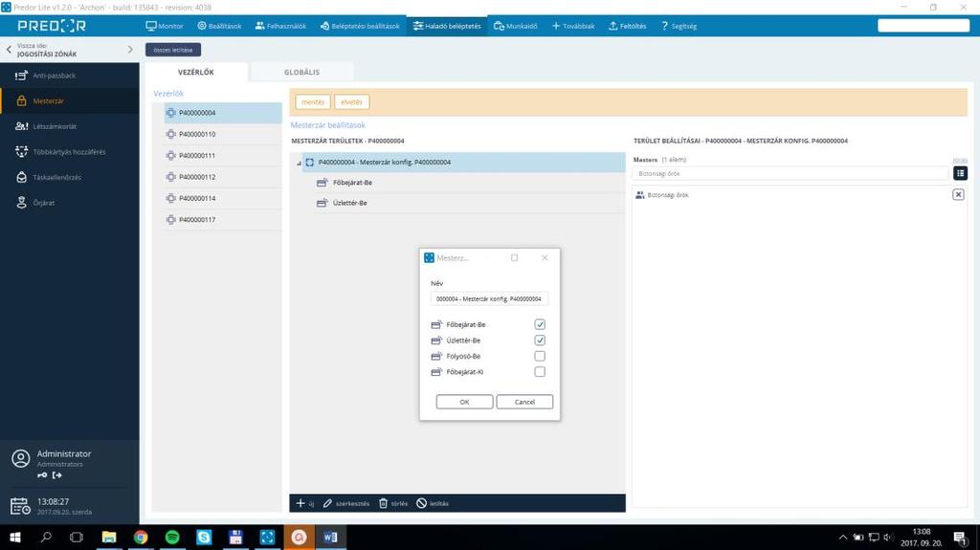Click the mentés save button
Screen dimensions: 980x550
[313, 102]
